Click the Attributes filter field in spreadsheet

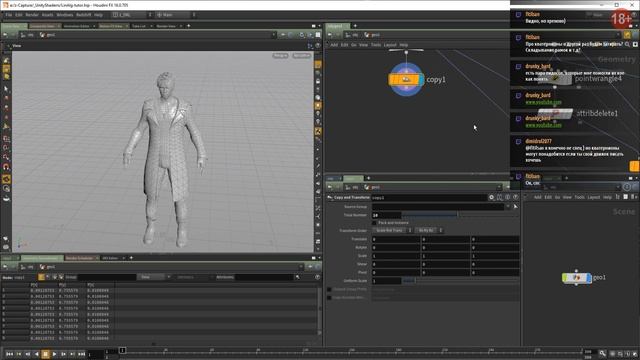pos(264,277)
